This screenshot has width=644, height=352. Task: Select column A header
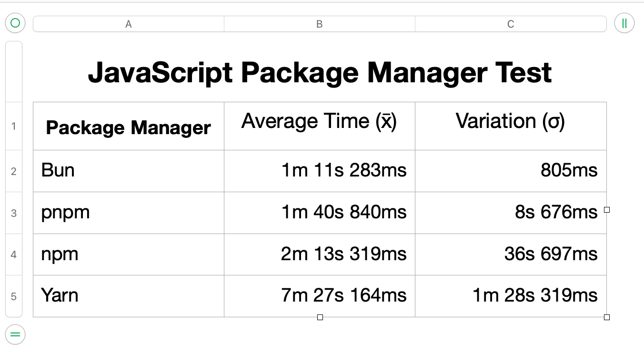[x=128, y=24]
